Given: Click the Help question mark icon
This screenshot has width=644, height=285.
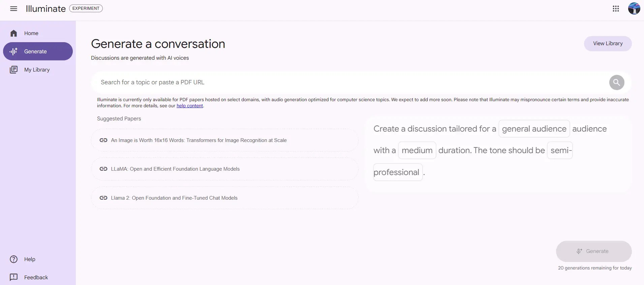Looking at the screenshot, I should point(13,259).
